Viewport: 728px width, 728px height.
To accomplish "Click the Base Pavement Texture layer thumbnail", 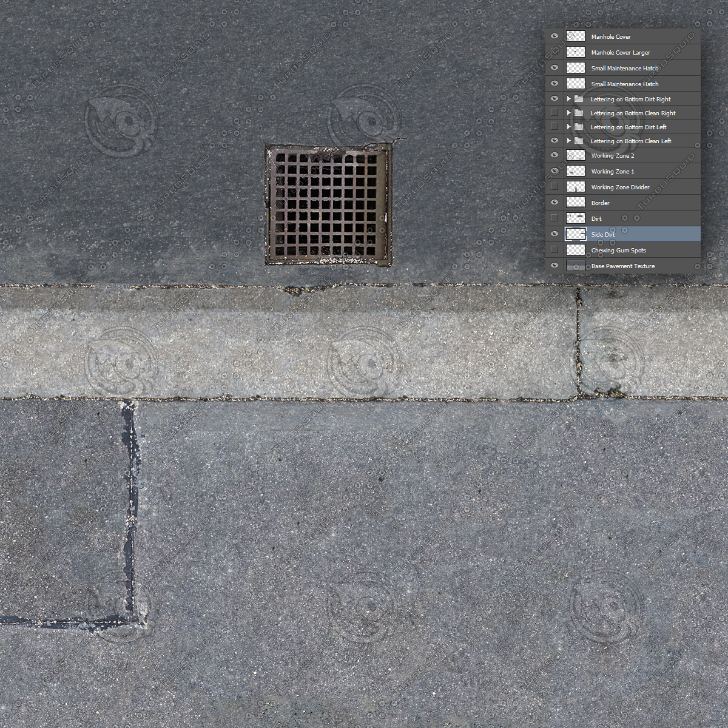I will click(x=575, y=265).
